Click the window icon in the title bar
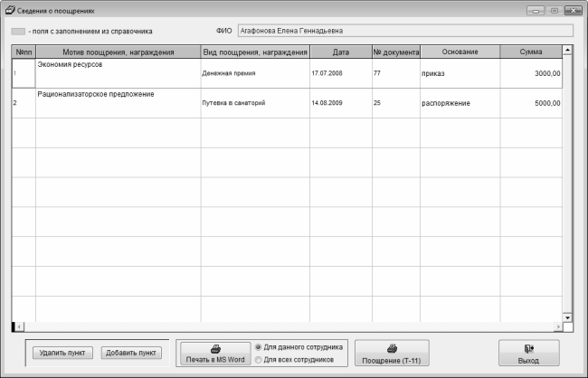588x378 pixels. point(10,9)
